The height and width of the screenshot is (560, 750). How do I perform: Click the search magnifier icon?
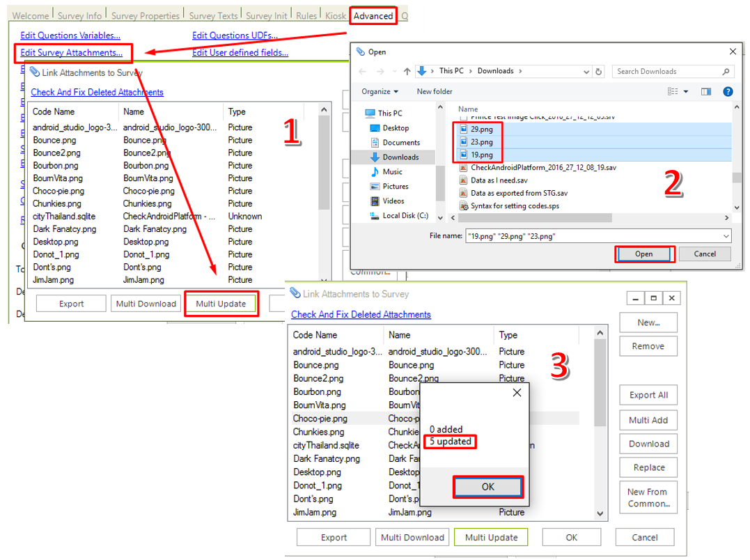tap(726, 71)
